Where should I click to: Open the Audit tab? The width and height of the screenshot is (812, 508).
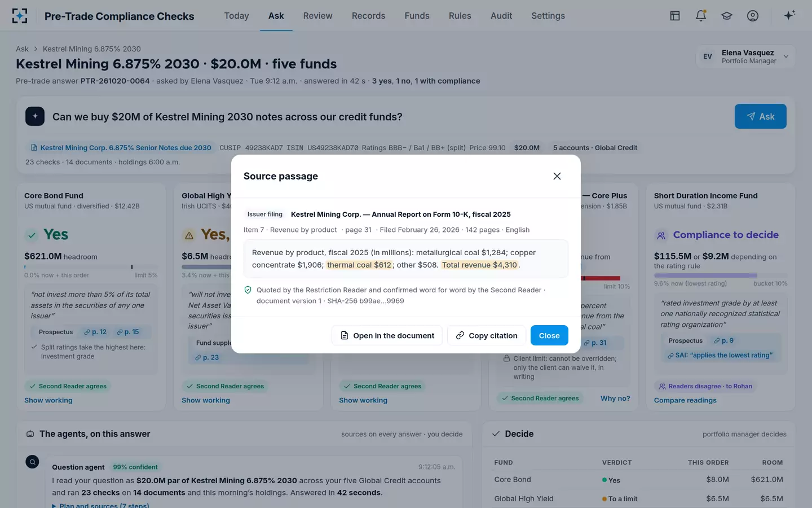click(501, 16)
